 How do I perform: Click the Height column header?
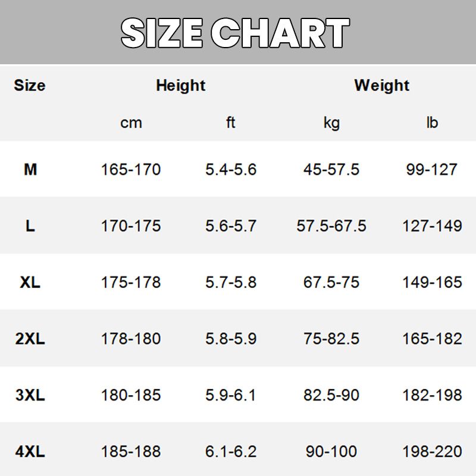[181, 85]
